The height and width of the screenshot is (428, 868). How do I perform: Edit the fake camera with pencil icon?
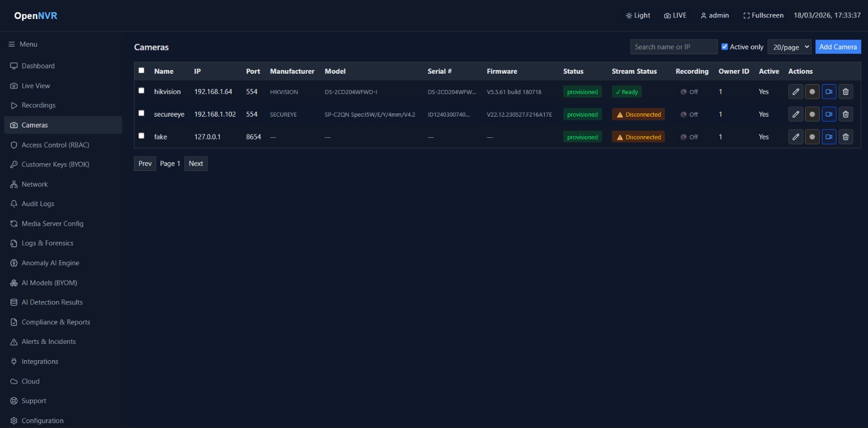pyautogui.click(x=795, y=137)
